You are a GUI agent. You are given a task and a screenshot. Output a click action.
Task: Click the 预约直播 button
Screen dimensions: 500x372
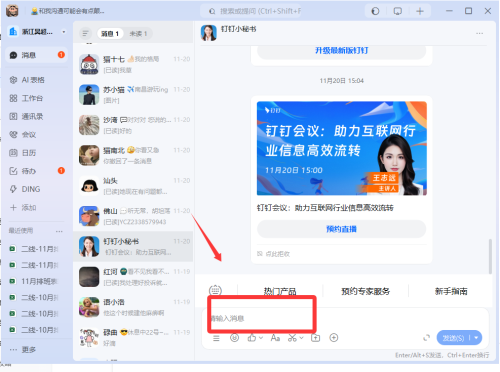point(342,229)
